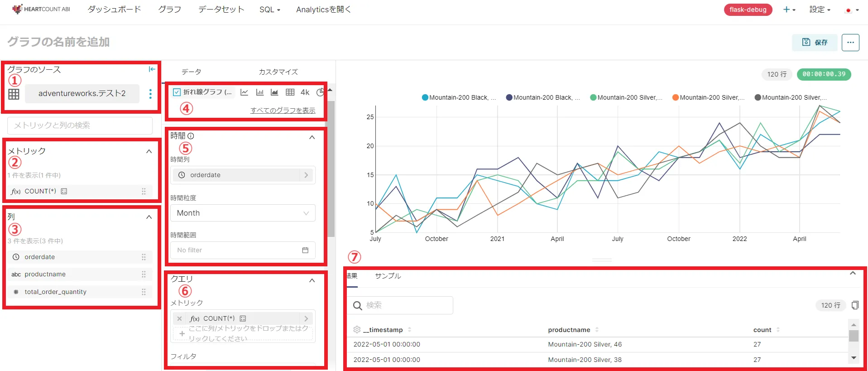Screen dimensions: 868x371
Task: Switch to the サンプル tab
Action: [x=388, y=276]
